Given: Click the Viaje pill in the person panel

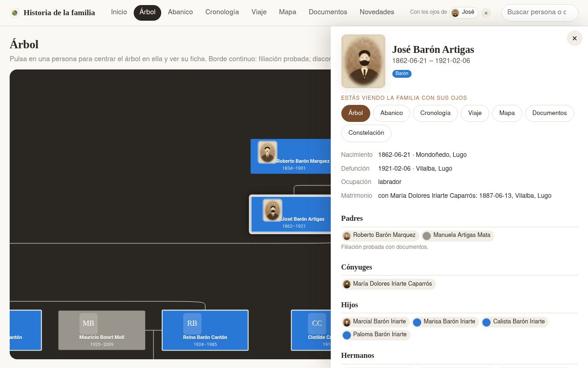Looking at the screenshot, I should point(475,113).
